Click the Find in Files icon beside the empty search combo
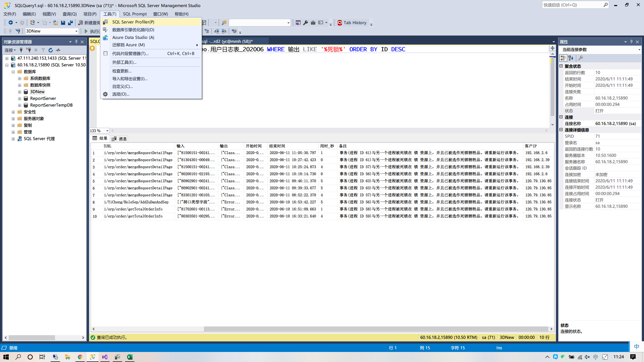The image size is (644, 362). (224, 22)
